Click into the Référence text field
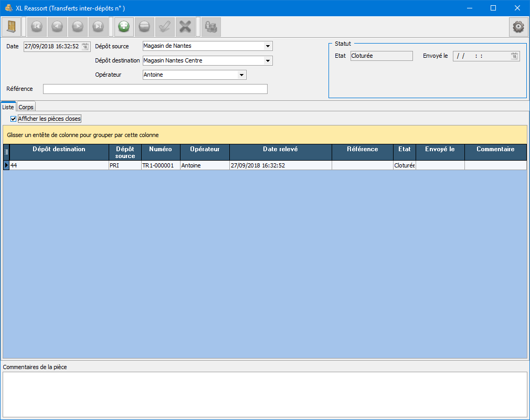Viewport: 530px width, 420px height. [155, 89]
